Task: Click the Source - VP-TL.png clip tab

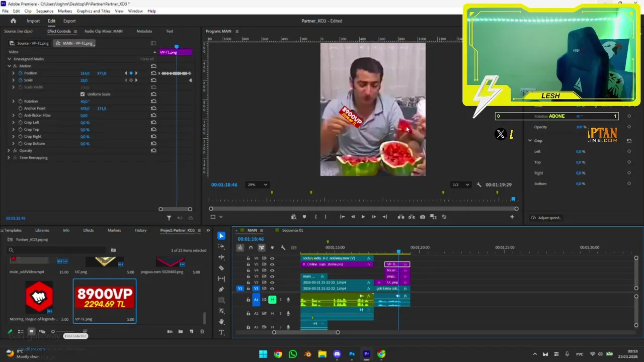Action: [x=30, y=43]
